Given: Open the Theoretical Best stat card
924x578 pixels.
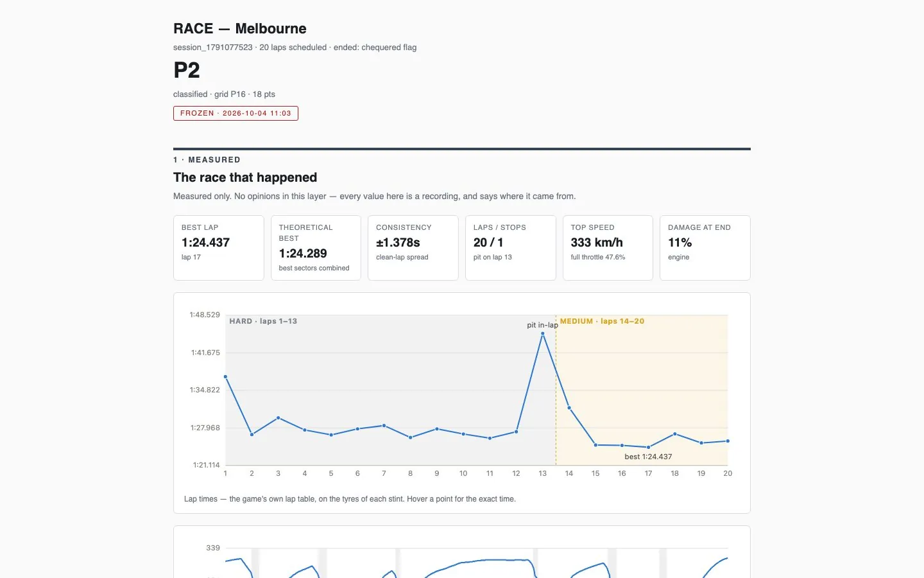Looking at the screenshot, I should click(316, 248).
